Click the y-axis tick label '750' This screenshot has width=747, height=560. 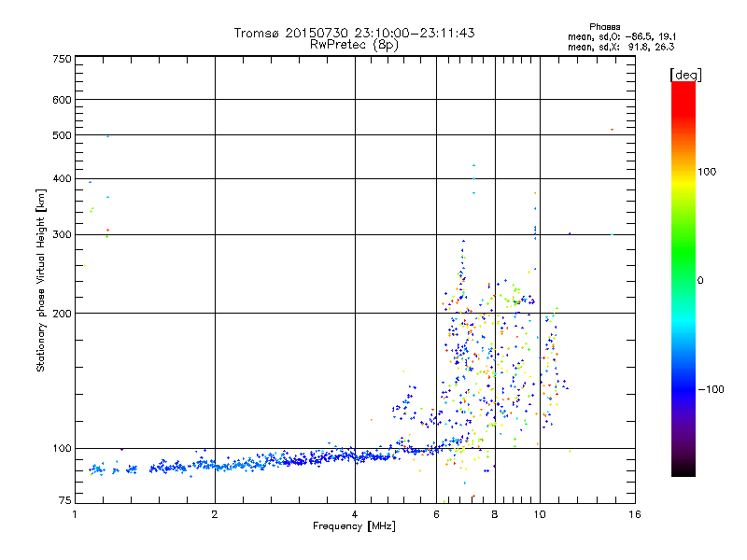[x=63, y=59]
